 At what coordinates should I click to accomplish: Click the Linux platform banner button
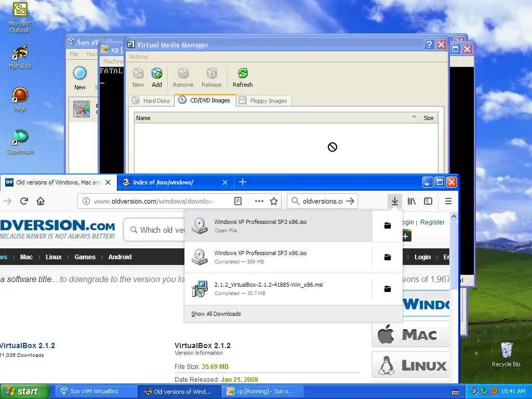point(411,365)
